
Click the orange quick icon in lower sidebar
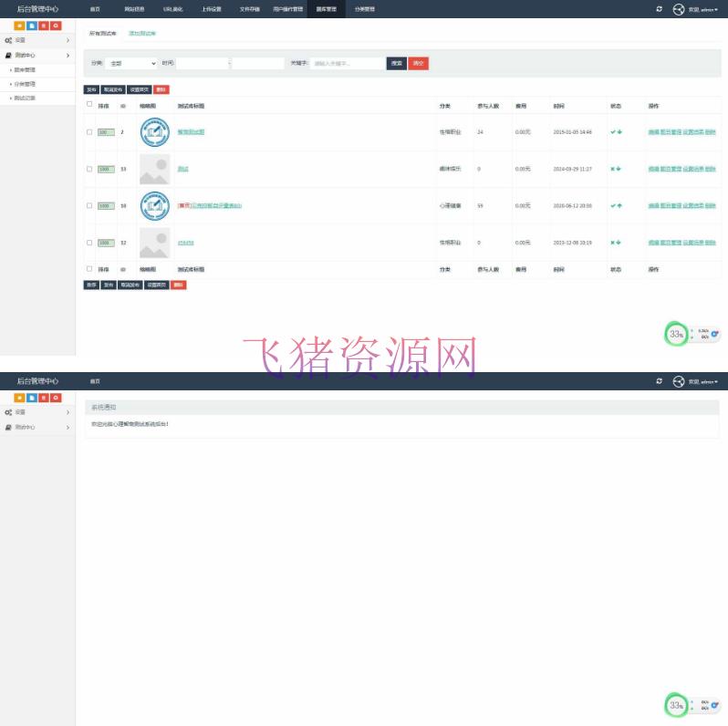click(x=19, y=398)
